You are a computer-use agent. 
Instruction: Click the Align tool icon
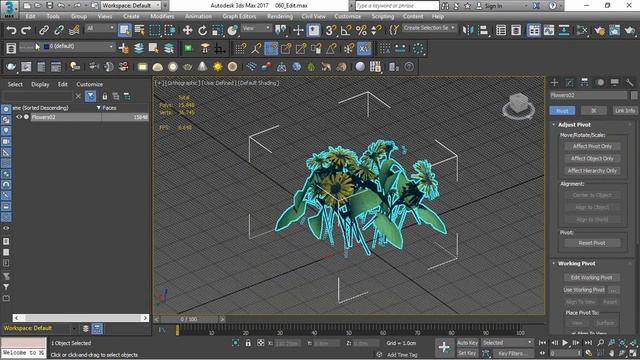pos(483,30)
